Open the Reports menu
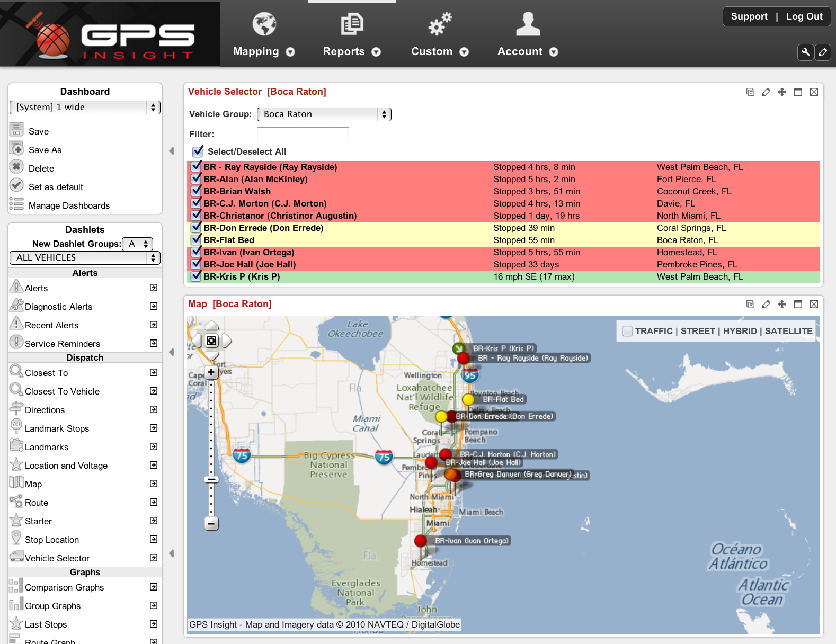Viewport: 836px width, 644px height. (352, 51)
